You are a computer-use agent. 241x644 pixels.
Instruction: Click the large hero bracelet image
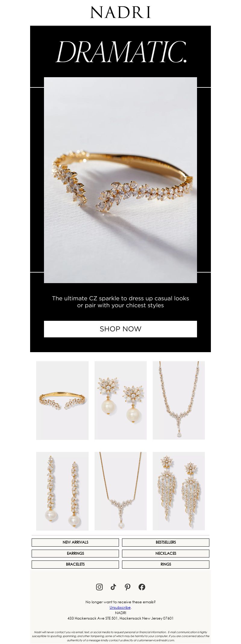[120, 180]
